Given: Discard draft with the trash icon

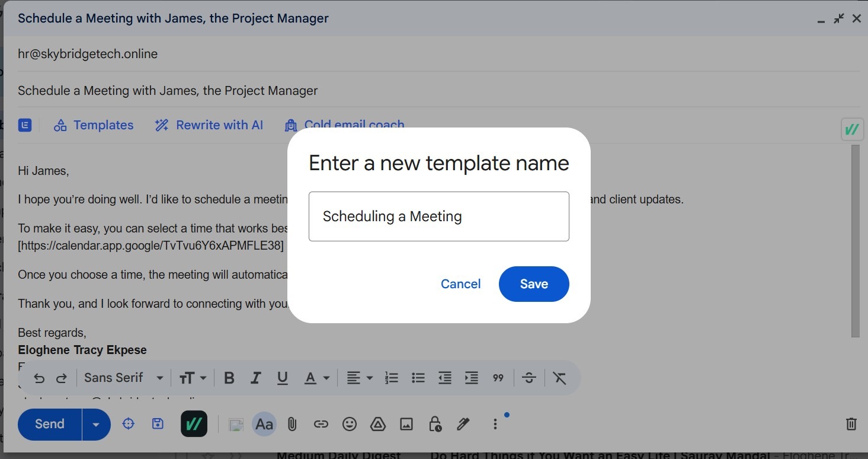Looking at the screenshot, I should (851, 424).
